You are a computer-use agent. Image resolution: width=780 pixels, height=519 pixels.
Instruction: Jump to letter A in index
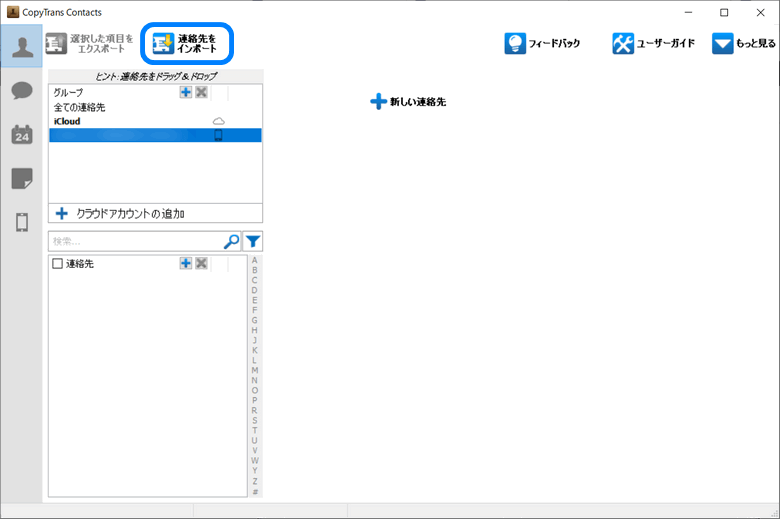255,260
